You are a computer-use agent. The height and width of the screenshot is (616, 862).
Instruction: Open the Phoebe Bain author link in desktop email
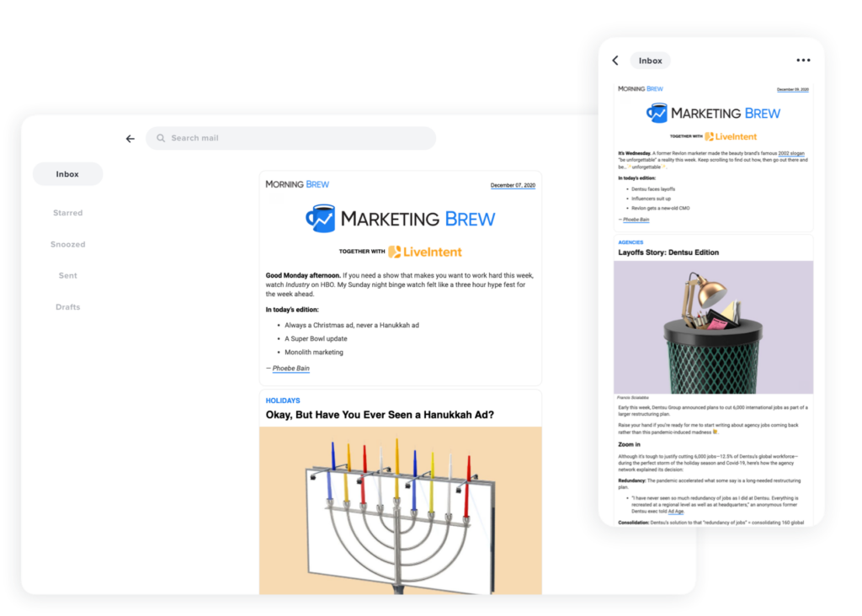290,369
